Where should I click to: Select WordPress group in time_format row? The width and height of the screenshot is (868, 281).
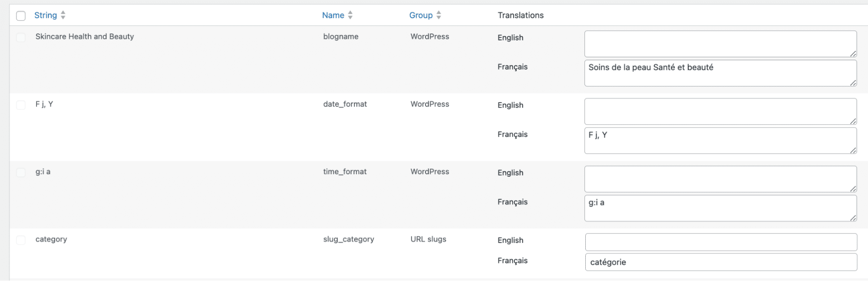click(x=430, y=172)
